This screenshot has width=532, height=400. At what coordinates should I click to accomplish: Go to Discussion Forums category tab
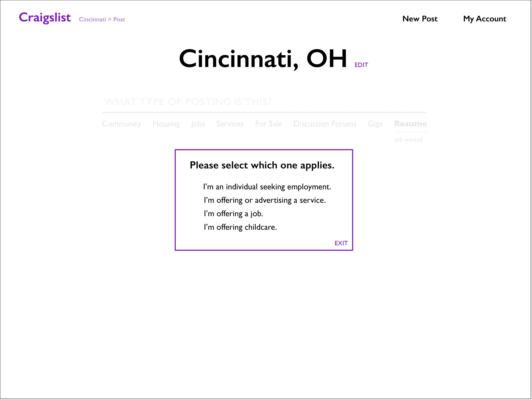(x=325, y=124)
